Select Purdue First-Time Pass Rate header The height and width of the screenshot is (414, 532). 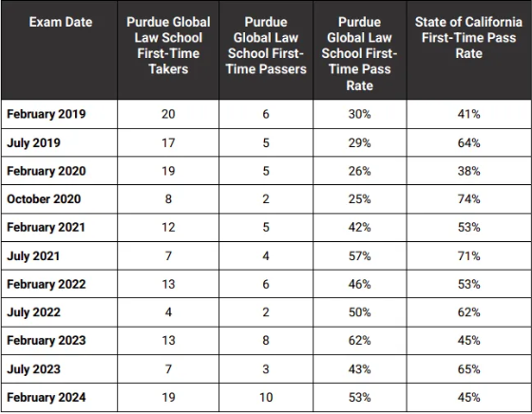coord(360,53)
